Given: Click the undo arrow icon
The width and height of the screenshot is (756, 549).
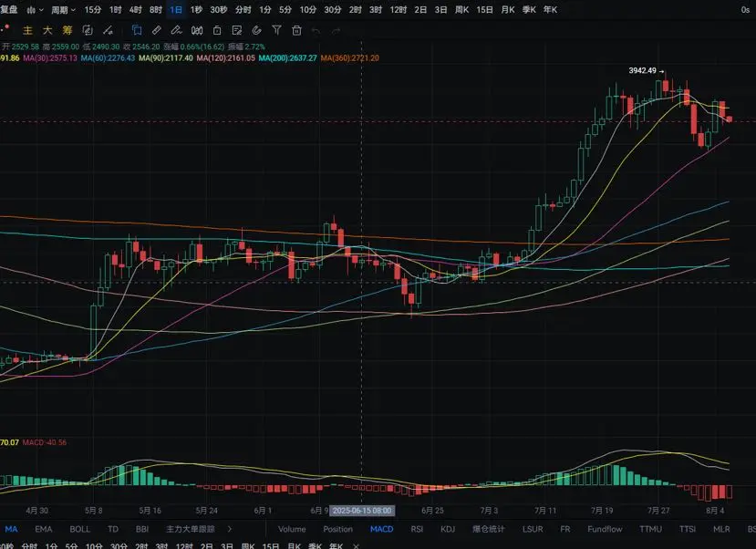Looking at the screenshot, I should tap(316, 31).
